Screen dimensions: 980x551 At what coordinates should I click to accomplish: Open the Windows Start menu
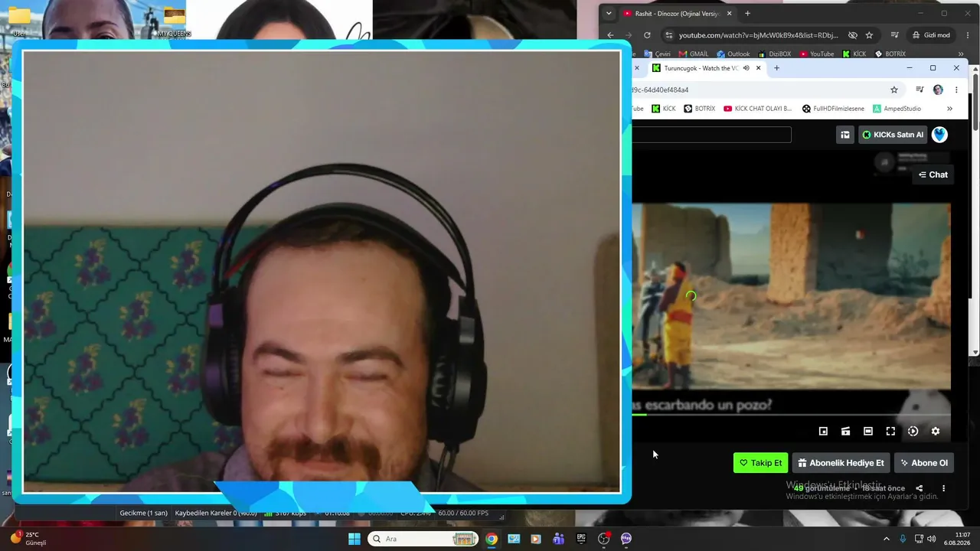(x=354, y=539)
